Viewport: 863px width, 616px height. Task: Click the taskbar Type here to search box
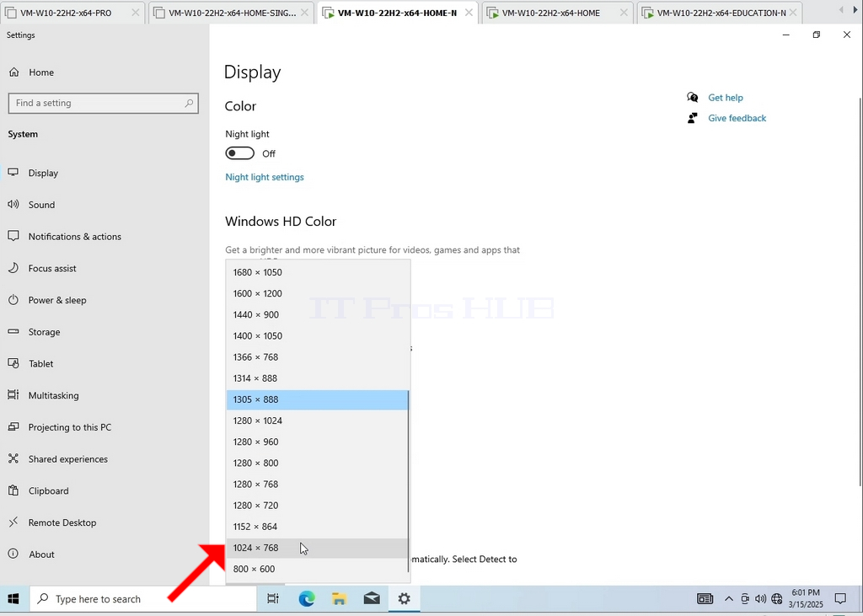(143, 599)
